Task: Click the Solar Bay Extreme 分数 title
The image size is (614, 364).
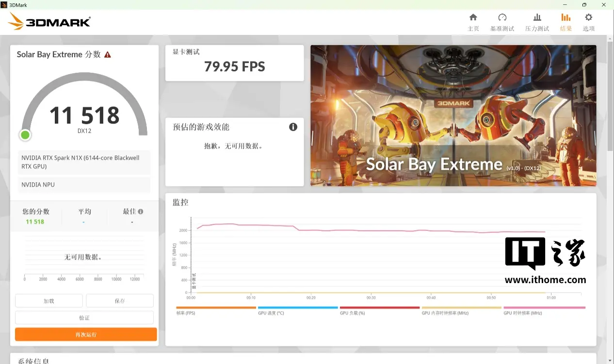Action: coord(59,54)
